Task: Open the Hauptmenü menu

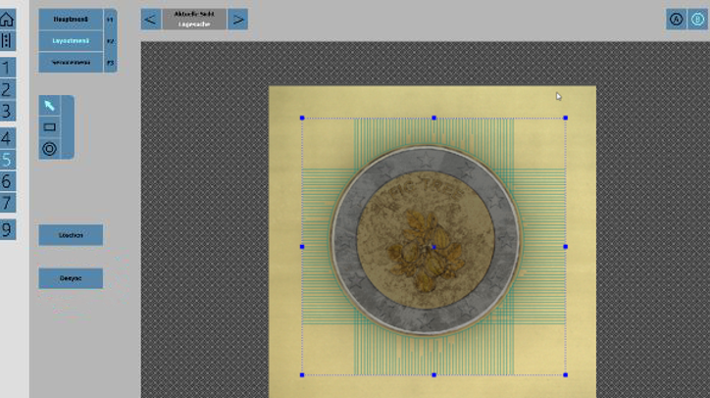Action: click(x=71, y=19)
